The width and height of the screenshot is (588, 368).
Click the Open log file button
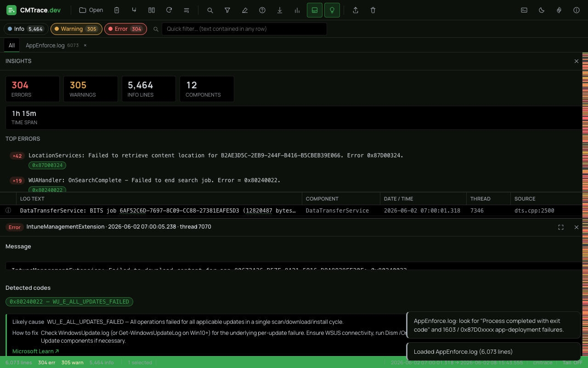tap(91, 10)
